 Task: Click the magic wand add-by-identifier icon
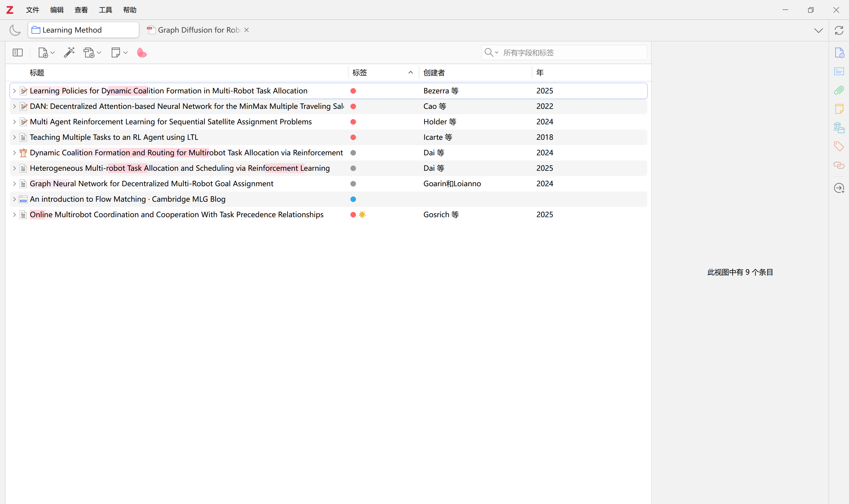[69, 53]
